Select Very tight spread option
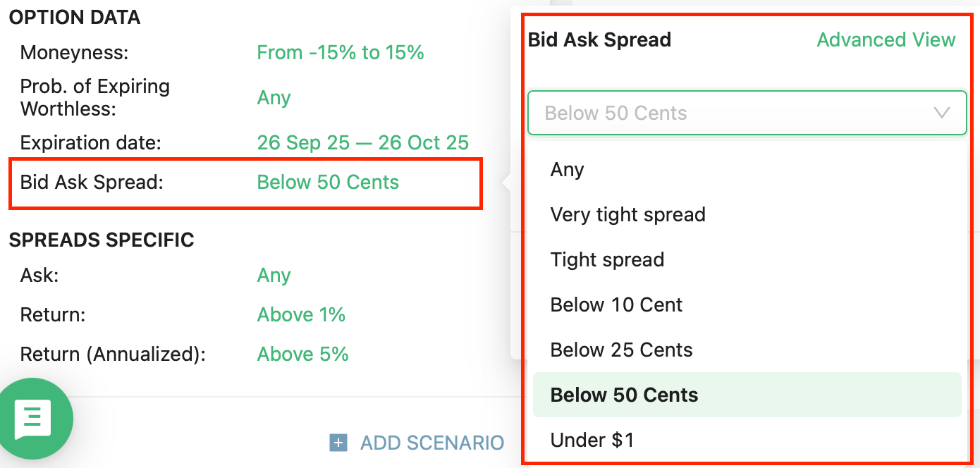 click(x=627, y=214)
